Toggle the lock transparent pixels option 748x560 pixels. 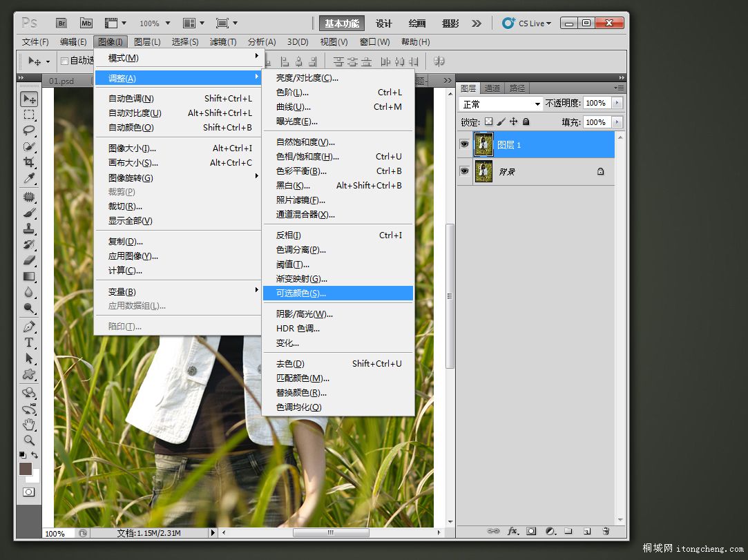click(489, 122)
